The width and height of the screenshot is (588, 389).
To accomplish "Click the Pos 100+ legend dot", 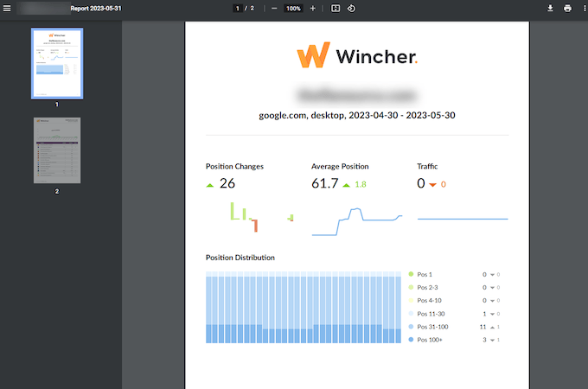I will pyautogui.click(x=411, y=340).
